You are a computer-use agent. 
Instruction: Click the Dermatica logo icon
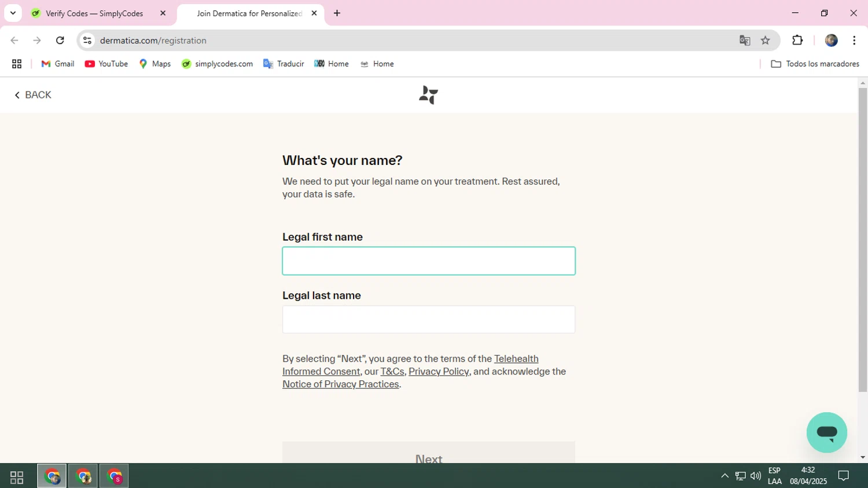(428, 95)
